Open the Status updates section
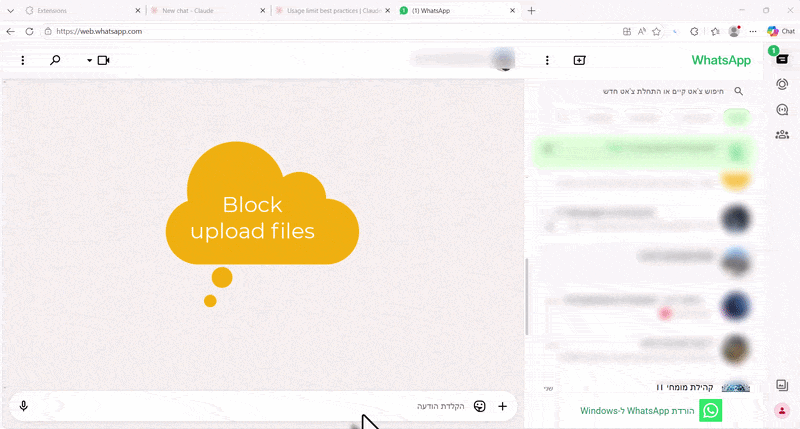 click(782, 84)
